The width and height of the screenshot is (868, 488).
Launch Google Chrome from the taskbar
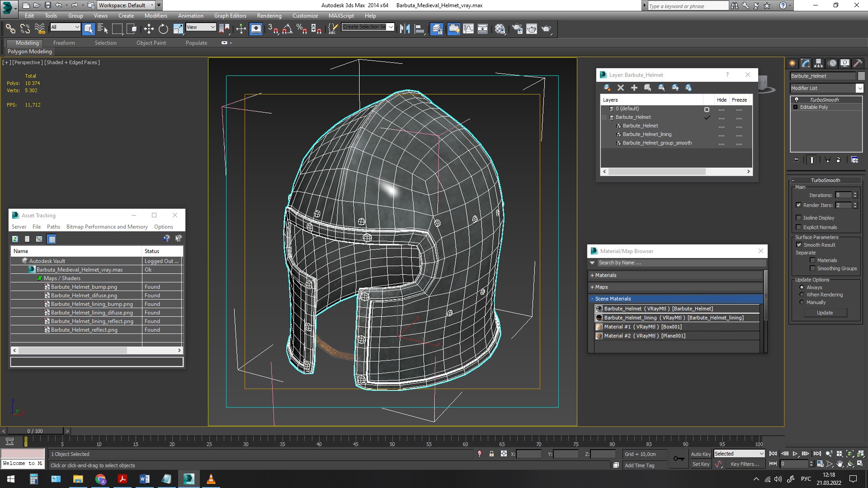click(100, 479)
